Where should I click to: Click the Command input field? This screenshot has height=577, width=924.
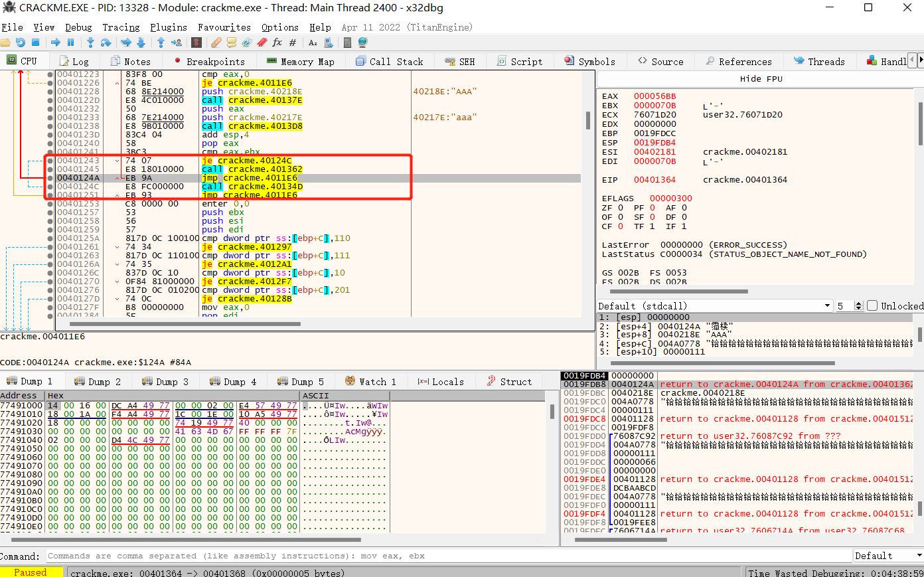(x=448, y=556)
